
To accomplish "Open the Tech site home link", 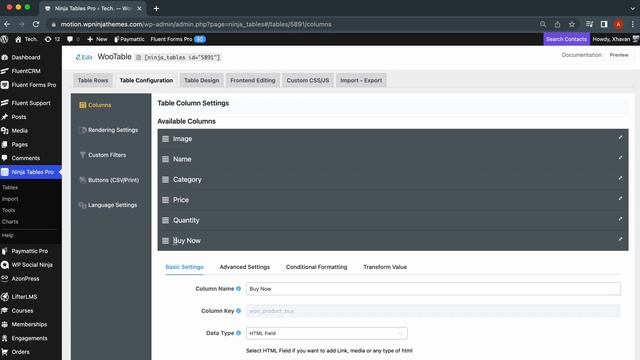I will click(x=26, y=39).
